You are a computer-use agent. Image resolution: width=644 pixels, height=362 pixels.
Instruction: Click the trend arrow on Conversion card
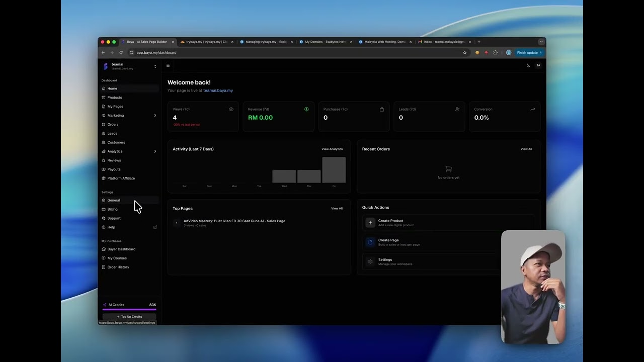click(x=533, y=109)
